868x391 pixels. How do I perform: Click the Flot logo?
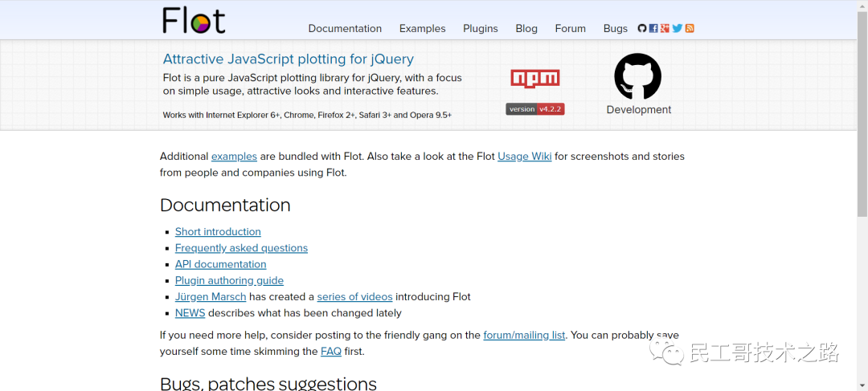(x=194, y=20)
